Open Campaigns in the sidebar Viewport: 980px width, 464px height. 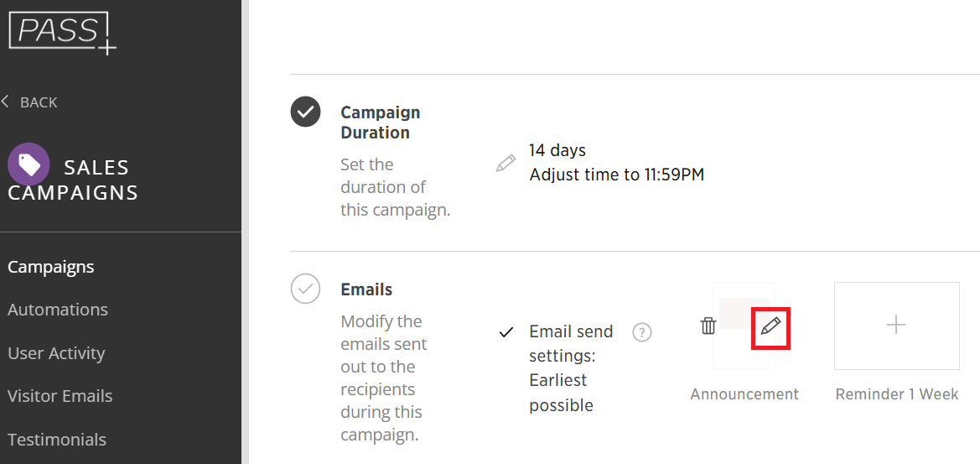click(51, 267)
